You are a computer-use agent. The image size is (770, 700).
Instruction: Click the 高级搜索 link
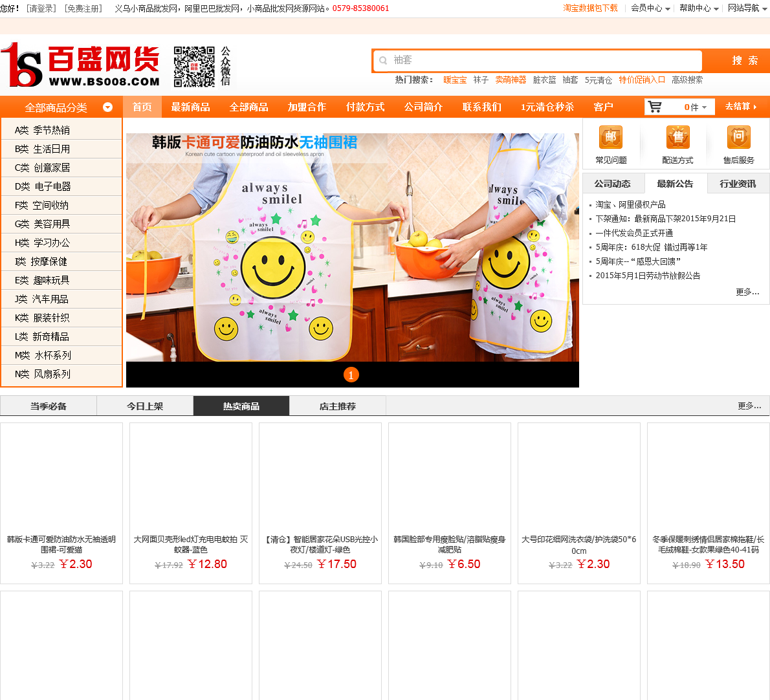(687, 80)
